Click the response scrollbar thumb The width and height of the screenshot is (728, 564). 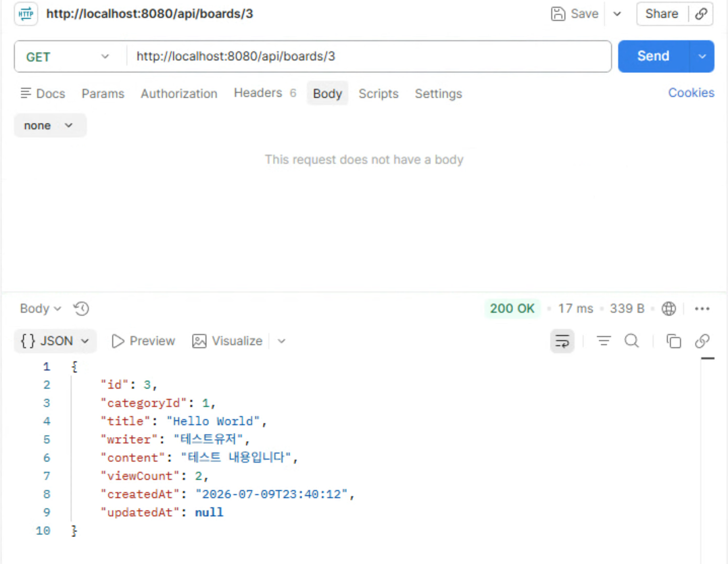(x=708, y=359)
